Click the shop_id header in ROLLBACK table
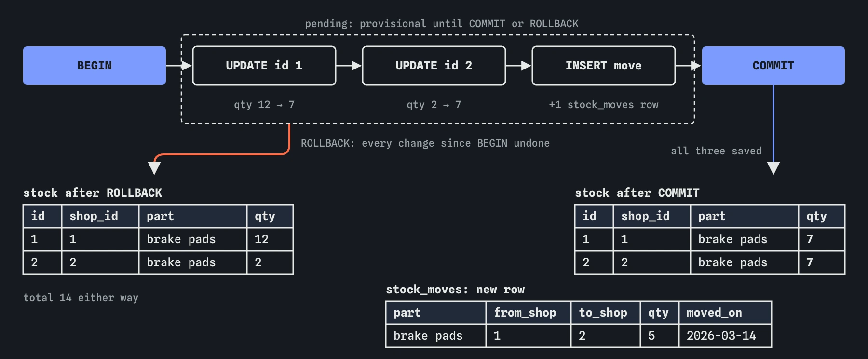The image size is (868, 359). 100,216
